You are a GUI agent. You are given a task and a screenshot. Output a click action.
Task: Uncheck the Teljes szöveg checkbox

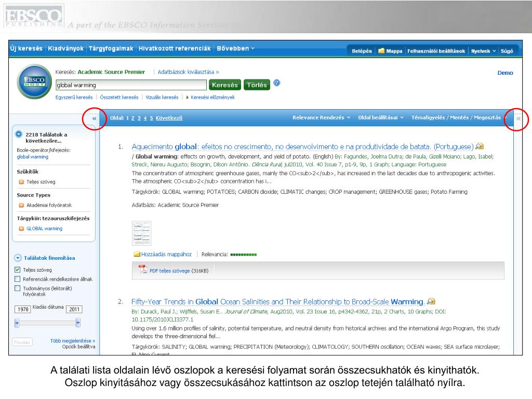point(17,270)
